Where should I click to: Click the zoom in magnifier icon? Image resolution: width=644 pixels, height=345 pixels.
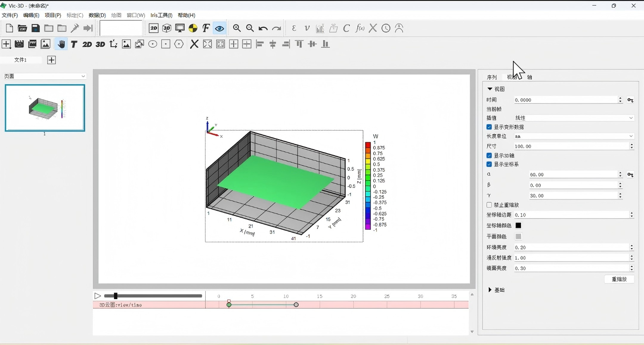(237, 28)
